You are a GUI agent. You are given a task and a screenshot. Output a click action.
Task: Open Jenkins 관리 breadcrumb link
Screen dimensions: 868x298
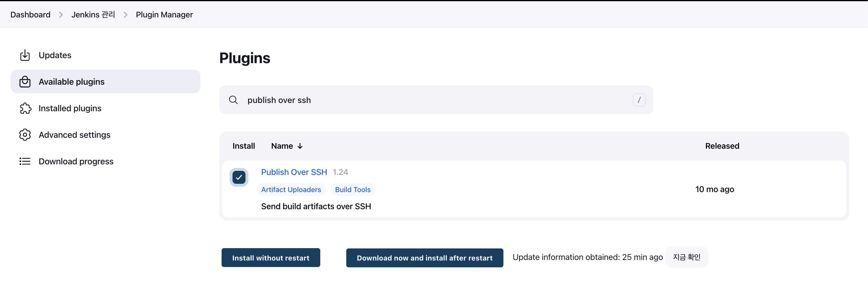click(93, 15)
